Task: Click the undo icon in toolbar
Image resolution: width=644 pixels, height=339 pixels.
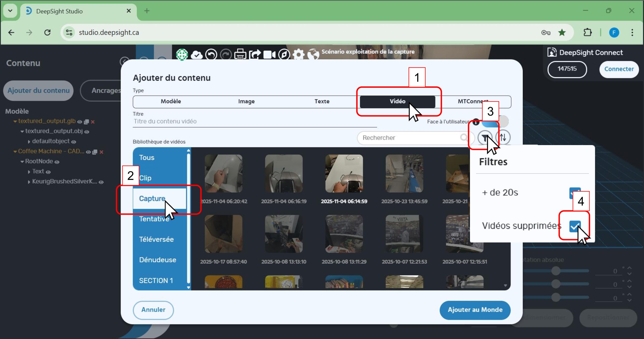Action: [211, 54]
